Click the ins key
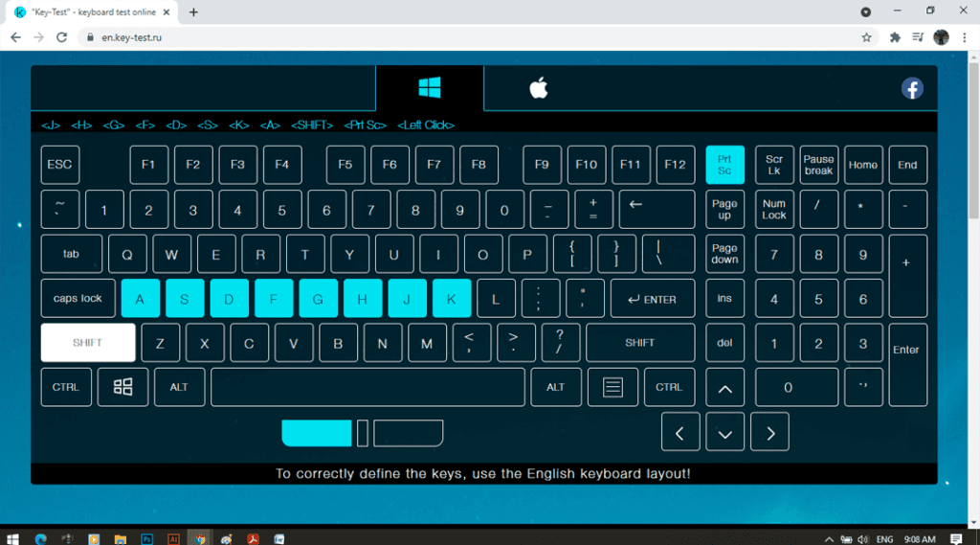This screenshot has height=545, width=980. tap(725, 299)
